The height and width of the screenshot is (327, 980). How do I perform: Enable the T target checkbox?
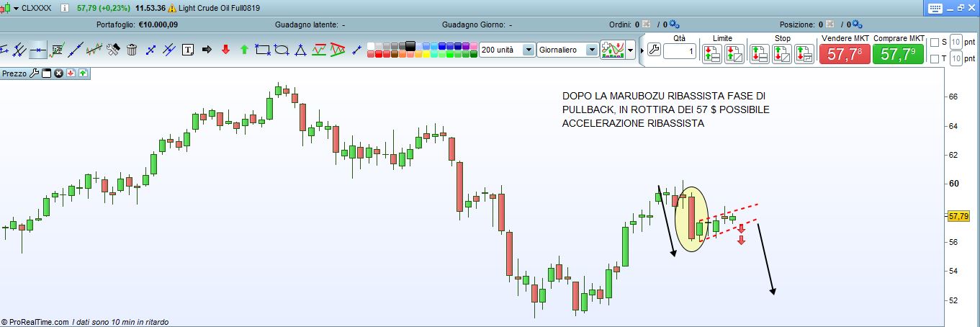[935, 59]
